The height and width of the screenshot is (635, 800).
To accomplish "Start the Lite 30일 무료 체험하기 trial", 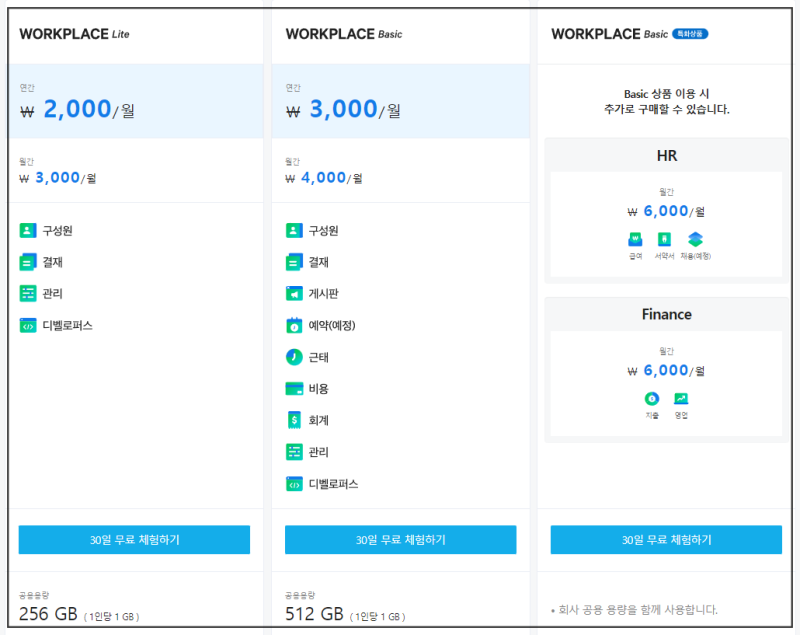I will tap(133, 540).
